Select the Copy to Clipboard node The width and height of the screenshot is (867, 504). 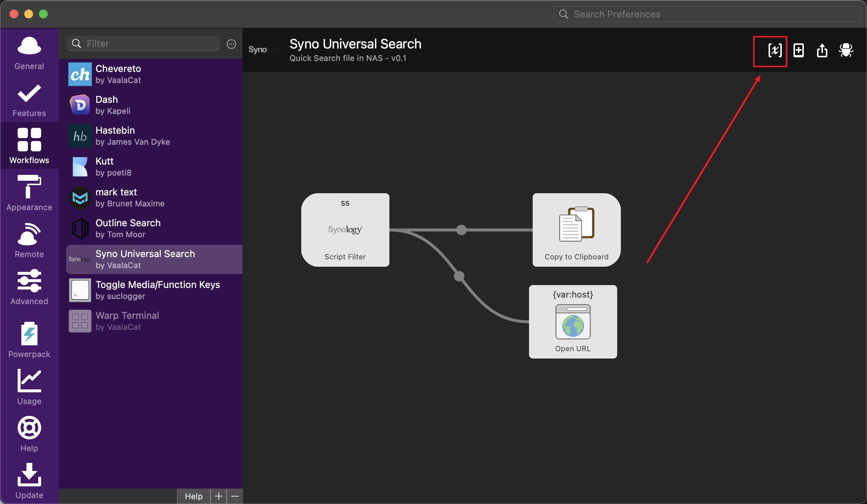point(576,230)
